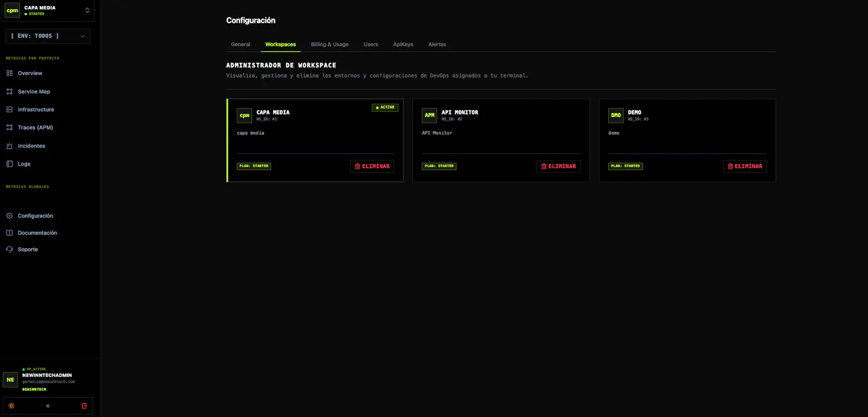Delete CAPA MEDIA workspace with ELIMINAR

tap(372, 167)
